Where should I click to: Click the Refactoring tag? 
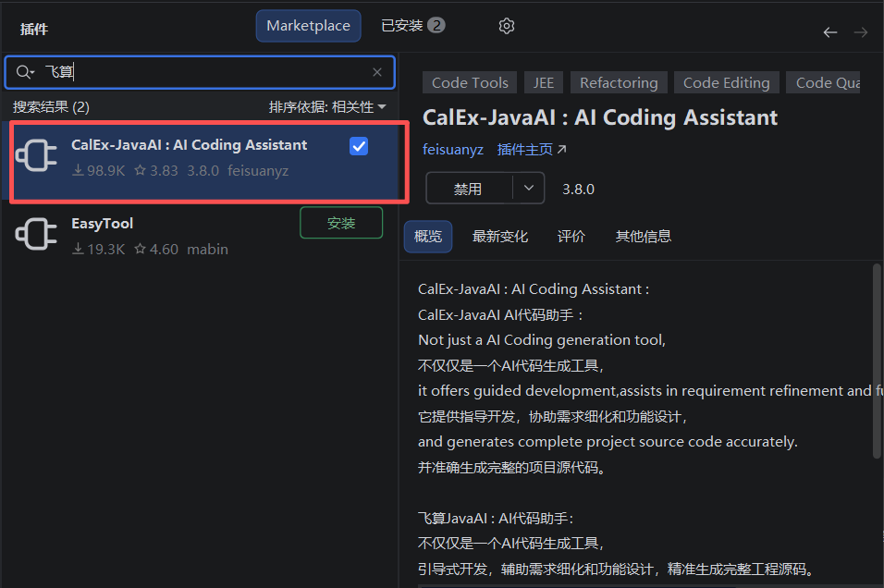pos(619,83)
